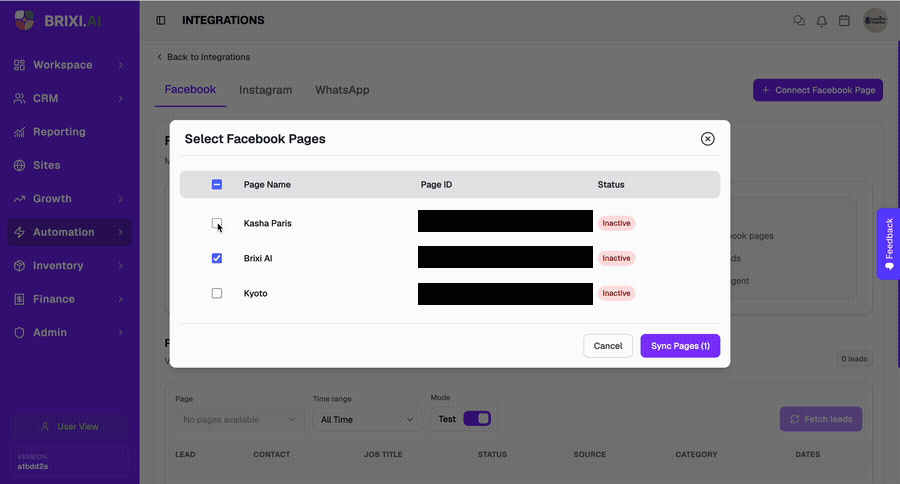900x484 pixels.
Task: Check the Kasha Paris checkbox
Action: pos(216,223)
